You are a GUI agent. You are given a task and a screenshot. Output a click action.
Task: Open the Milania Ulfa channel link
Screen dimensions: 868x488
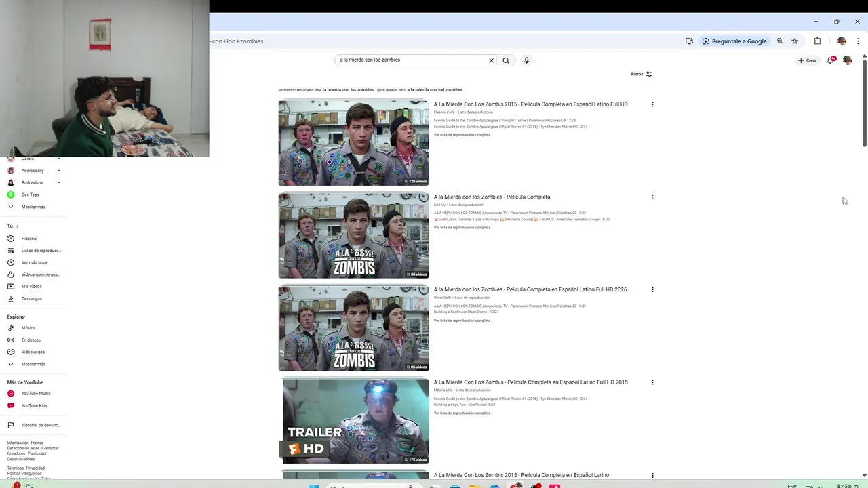point(443,390)
